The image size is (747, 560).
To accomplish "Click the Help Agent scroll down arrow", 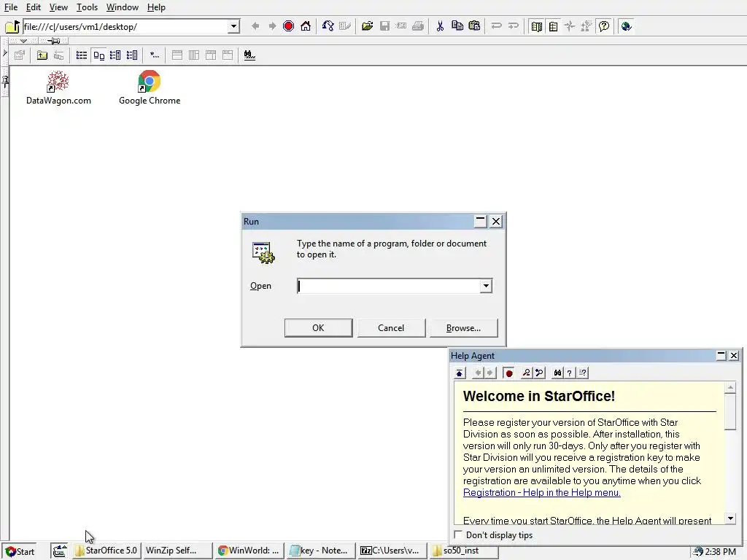I will click(730, 518).
